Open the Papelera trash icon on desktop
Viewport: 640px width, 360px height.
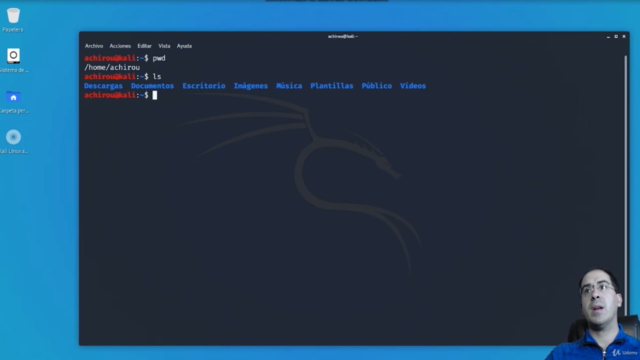pyautogui.click(x=13, y=16)
